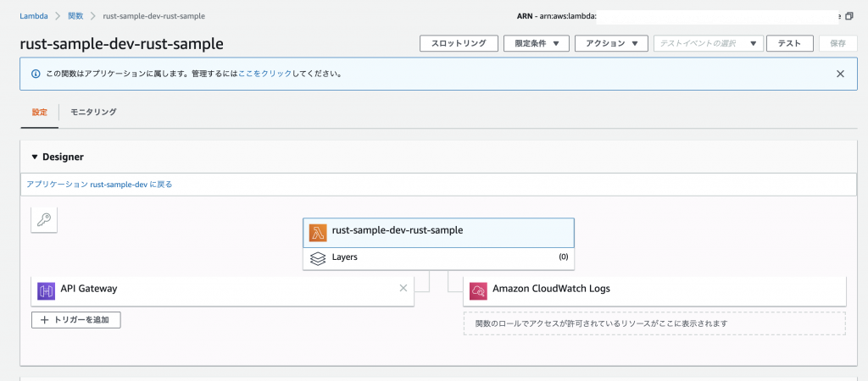
Task: Copy the ARN using the copy icon
Action: click(849, 17)
